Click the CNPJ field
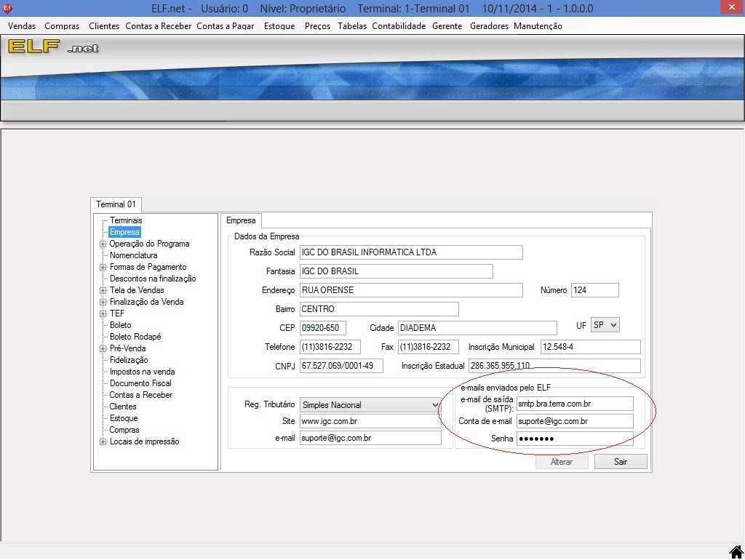Screen dimensions: 745x560 coord(341,366)
